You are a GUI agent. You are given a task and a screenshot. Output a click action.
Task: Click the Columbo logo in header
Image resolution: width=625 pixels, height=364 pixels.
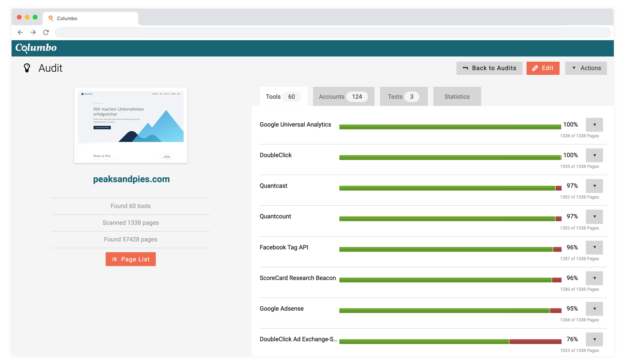(36, 48)
